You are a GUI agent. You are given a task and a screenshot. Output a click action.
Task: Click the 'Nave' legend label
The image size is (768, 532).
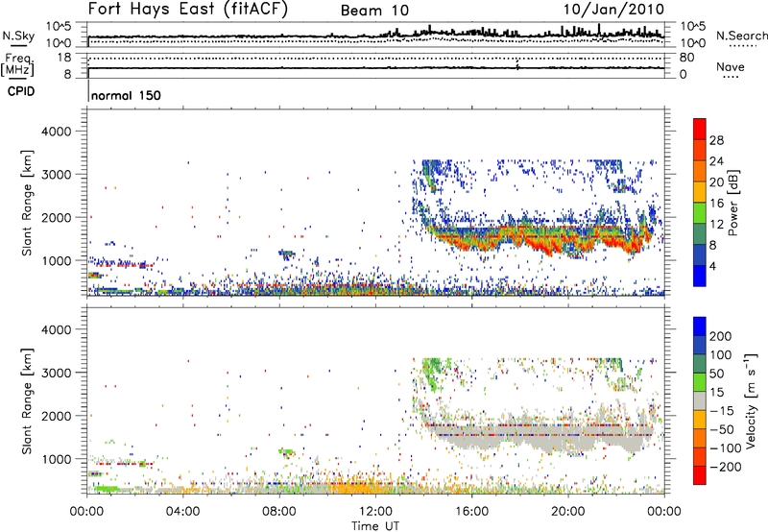pyautogui.click(x=731, y=66)
